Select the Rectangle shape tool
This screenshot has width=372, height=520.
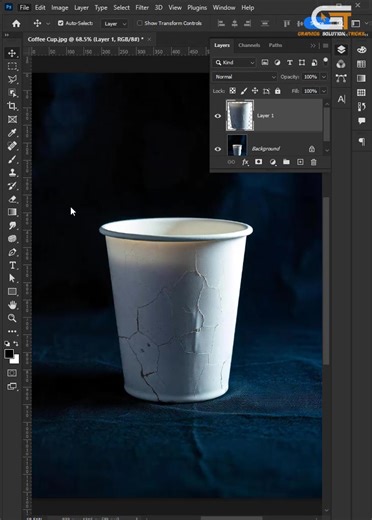pyautogui.click(x=12, y=292)
